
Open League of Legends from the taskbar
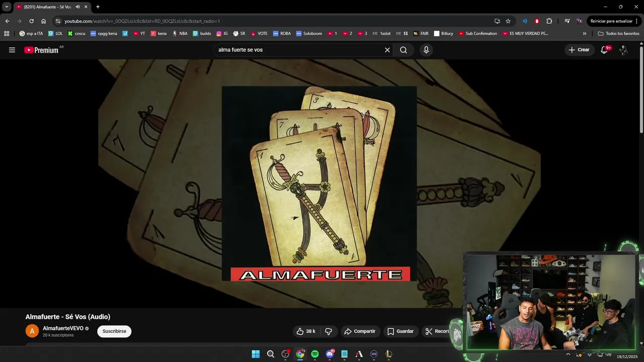pos(388,354)
